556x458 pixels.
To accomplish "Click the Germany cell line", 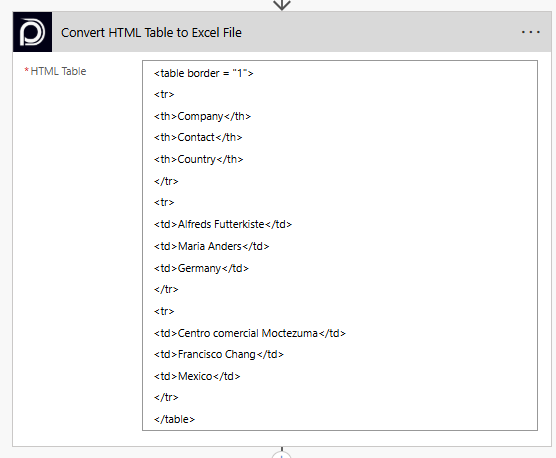I will 201,268.
